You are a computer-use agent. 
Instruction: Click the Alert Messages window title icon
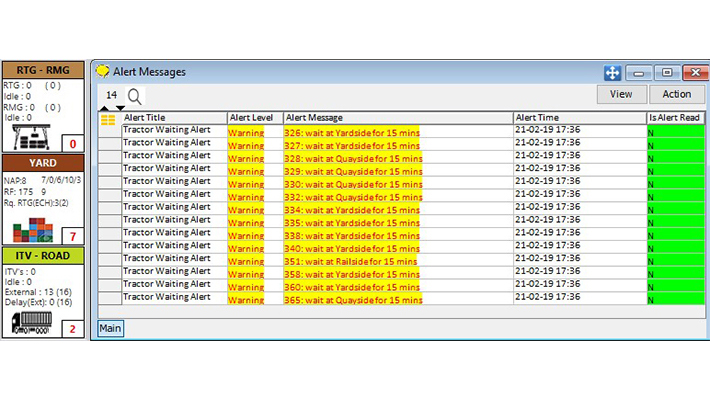click(103, 71)
